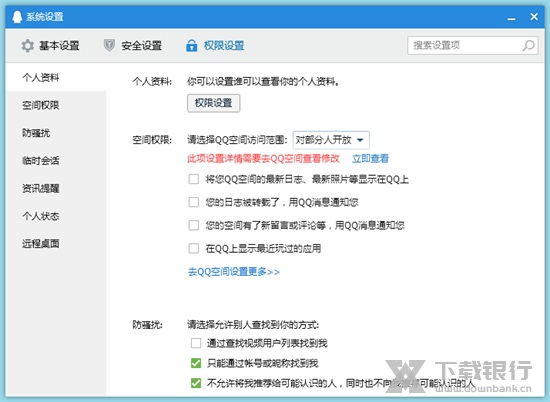Close the 系统设置 window
550x402 pixels.
pyautogui.click(x=534, y=16)
